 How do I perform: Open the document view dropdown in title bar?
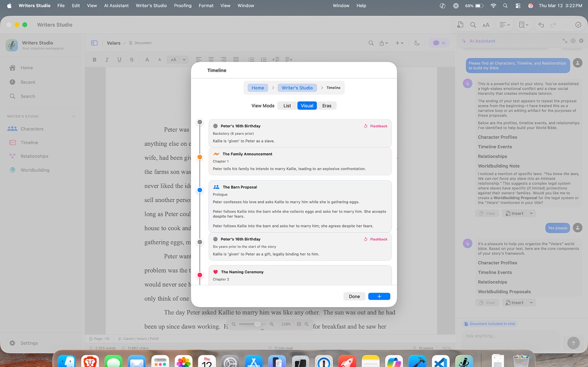click(524, 25)
